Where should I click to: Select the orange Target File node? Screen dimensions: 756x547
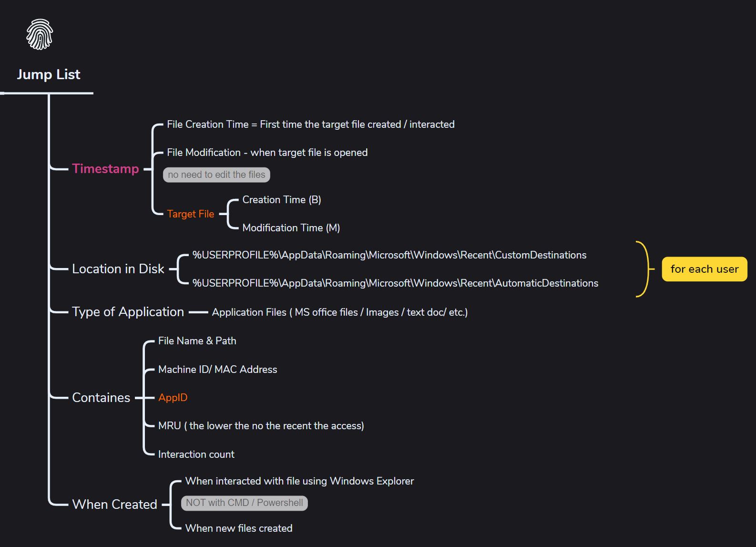[191, 214]
